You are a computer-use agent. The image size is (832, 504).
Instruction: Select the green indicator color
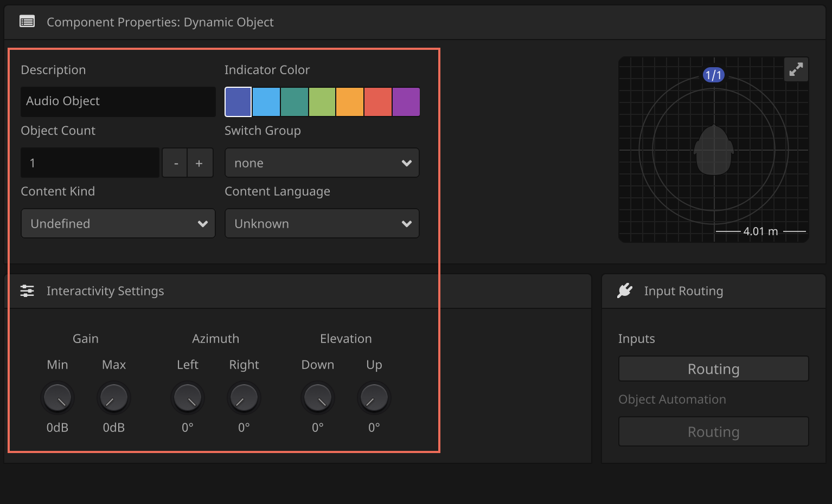[x=322, y=102]
